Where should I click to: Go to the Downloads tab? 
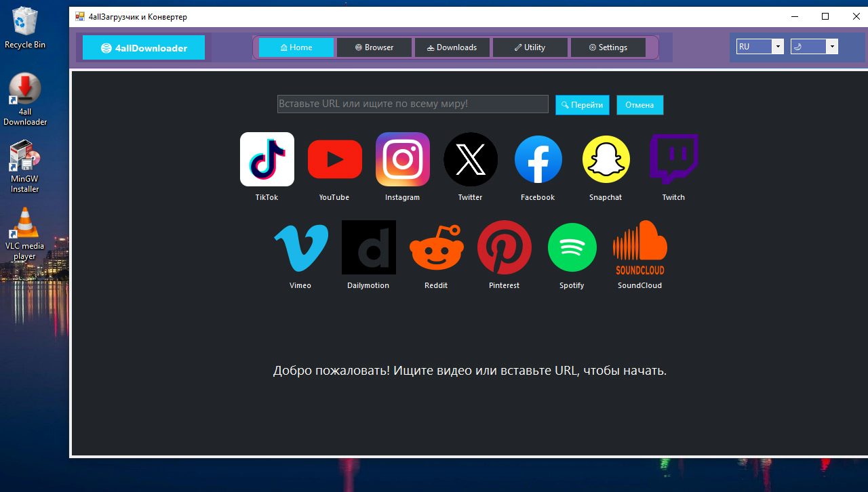452,47
